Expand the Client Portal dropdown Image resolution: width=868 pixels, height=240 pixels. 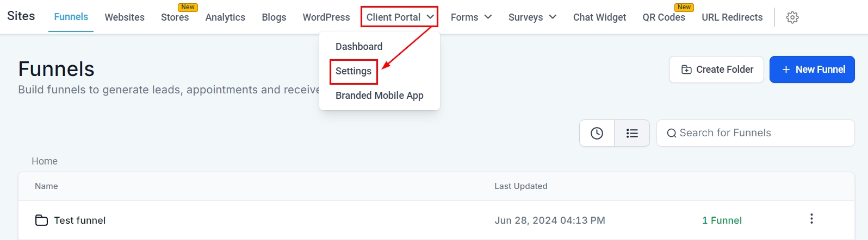click(x=399, y=17)
